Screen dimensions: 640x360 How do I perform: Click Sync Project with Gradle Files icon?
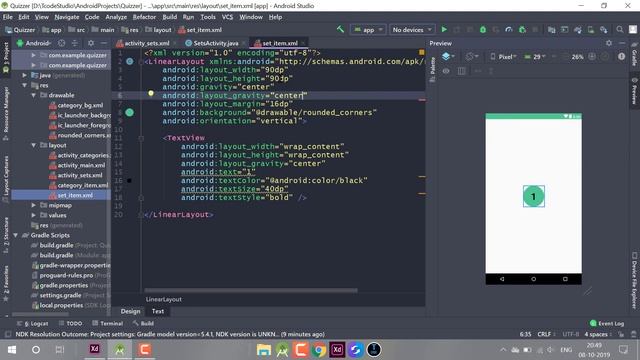click(578, 29)
